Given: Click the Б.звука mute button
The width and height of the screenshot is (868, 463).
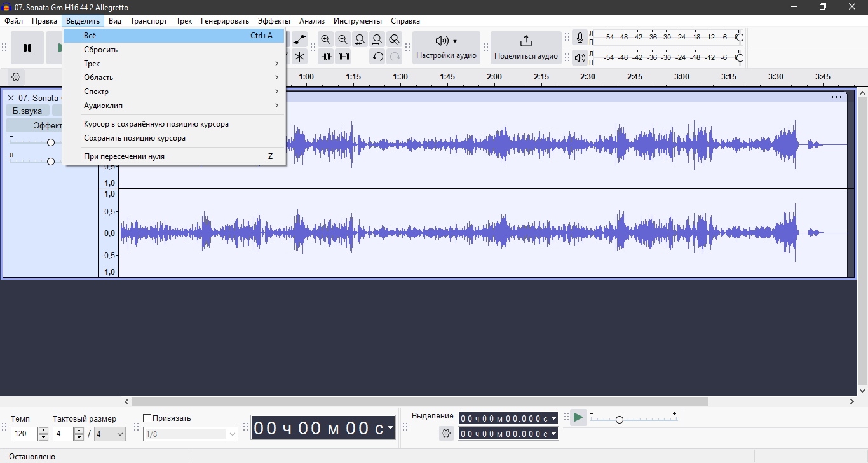Looking at the screenshot, I should tap(27, 111).
